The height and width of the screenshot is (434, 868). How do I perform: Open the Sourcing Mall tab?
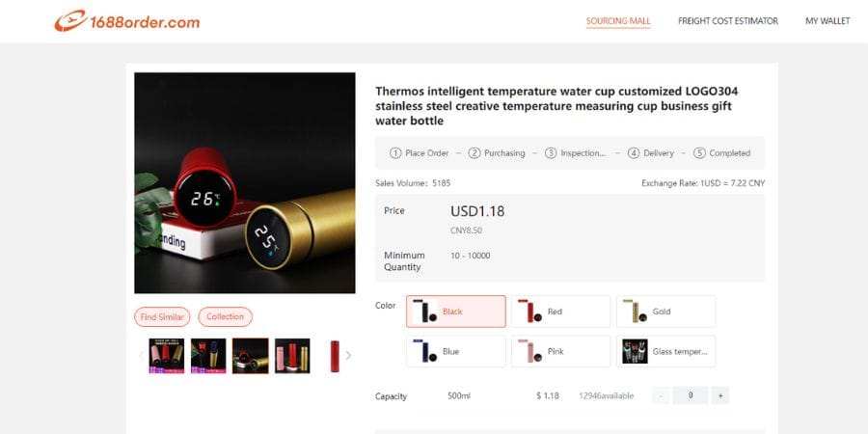[x=618, y=21]
